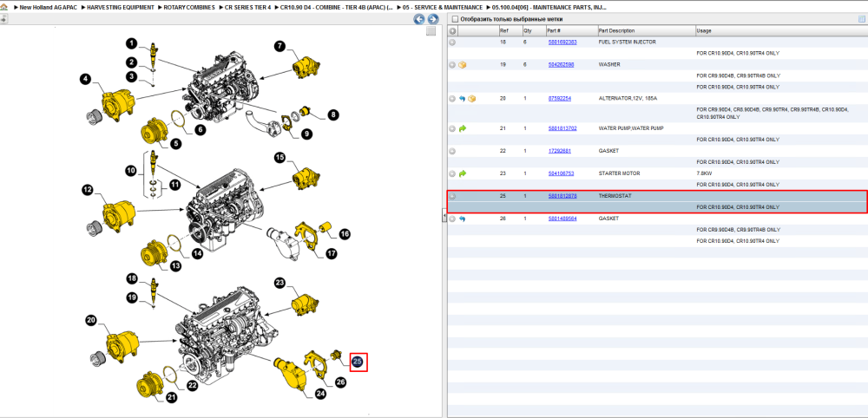Select callout 20 alternator in diagram
The height and width of the screenshot is (418, 868).
[x=91, y=320]
